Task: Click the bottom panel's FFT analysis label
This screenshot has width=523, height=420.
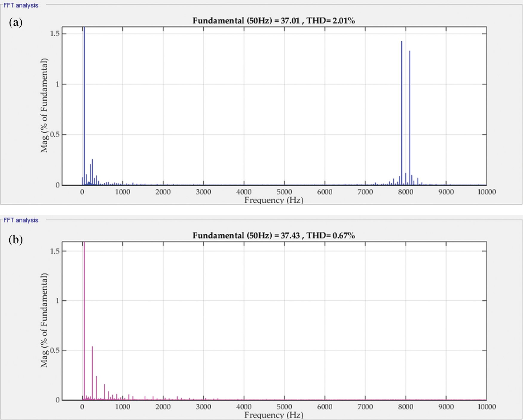Action: 21,220
